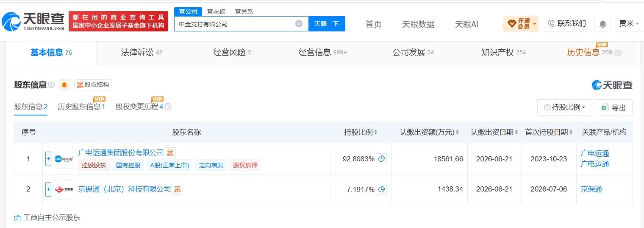Switch to the 法律诉讼 tab

click(x=142, y=53)
